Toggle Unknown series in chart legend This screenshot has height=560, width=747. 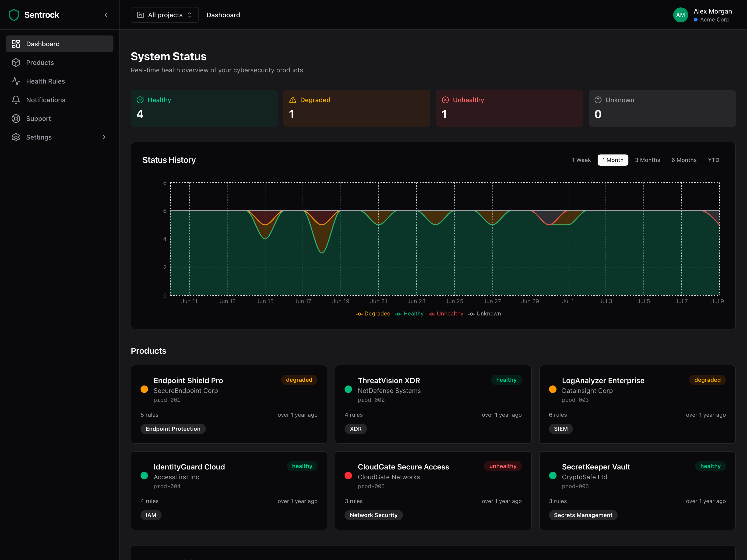485,314
